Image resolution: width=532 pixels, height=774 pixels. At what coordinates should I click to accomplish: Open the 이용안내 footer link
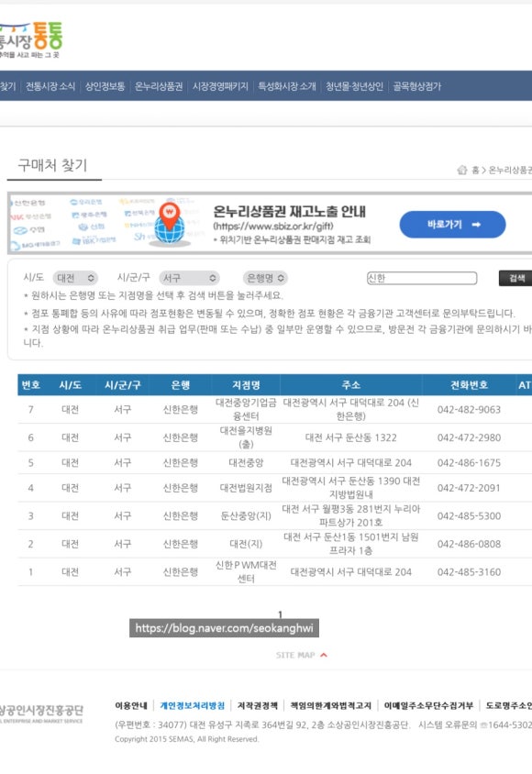[x=131, y=705]
